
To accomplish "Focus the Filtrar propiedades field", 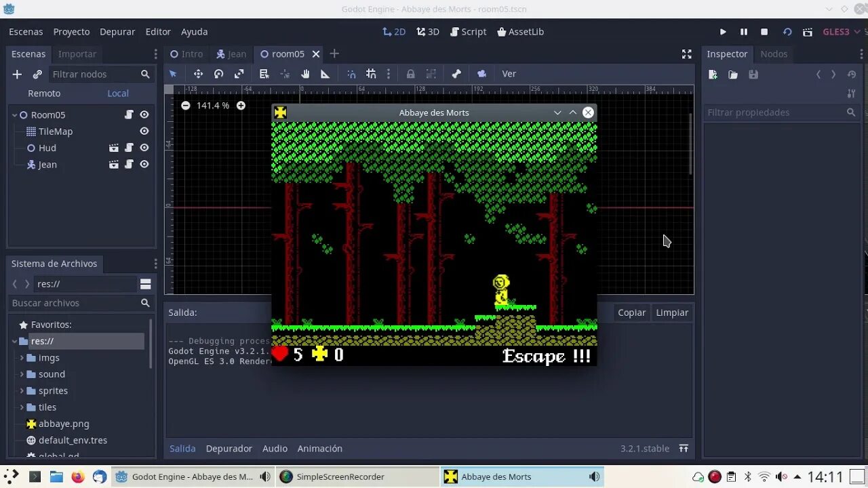I will click(781, 113).
